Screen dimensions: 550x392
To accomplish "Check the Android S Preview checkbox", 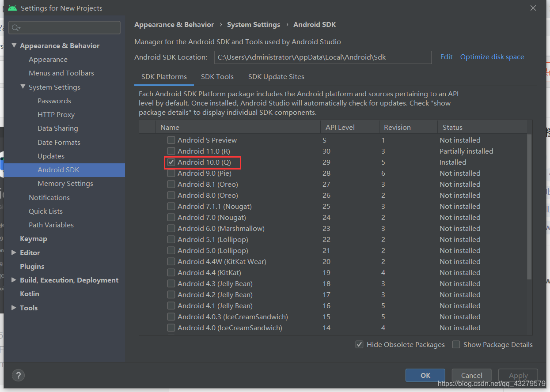I will click(171, 140).
